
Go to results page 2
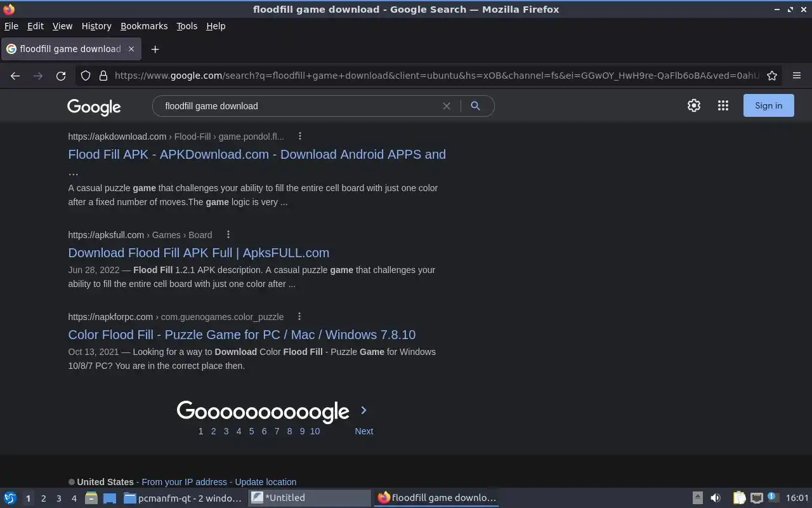tap(213, 431)
